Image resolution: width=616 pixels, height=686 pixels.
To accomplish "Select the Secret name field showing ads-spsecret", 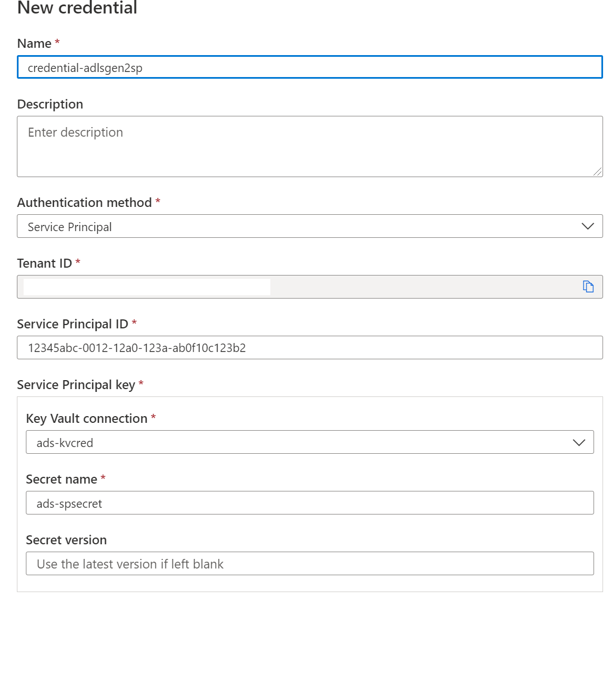I will point(309,503).
